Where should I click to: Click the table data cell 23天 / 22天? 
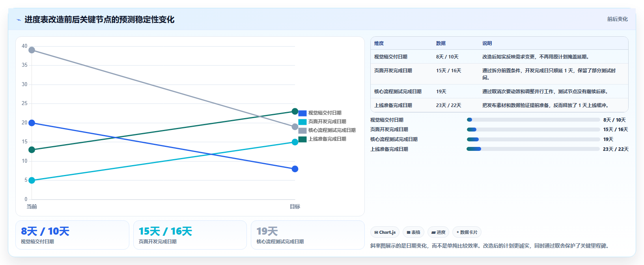coord(448,105)
